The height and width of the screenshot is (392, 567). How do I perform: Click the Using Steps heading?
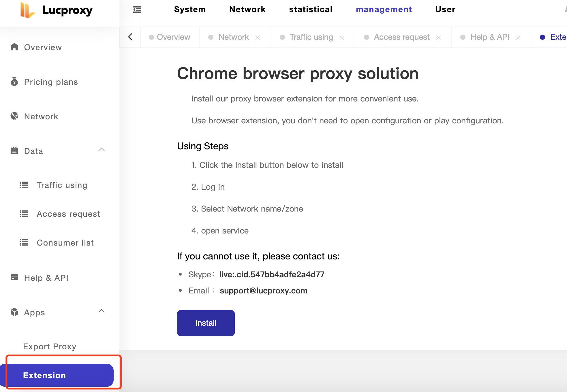[203, 146]
